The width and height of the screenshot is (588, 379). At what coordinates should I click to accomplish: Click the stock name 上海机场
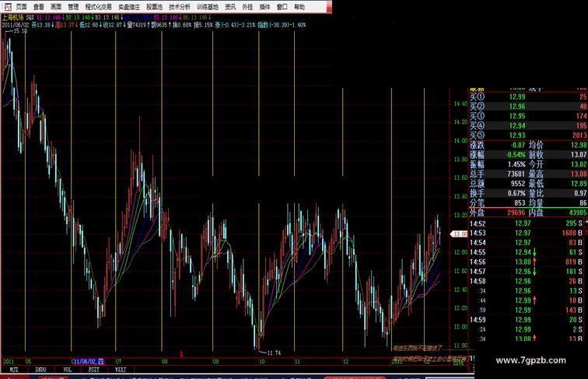12,17
